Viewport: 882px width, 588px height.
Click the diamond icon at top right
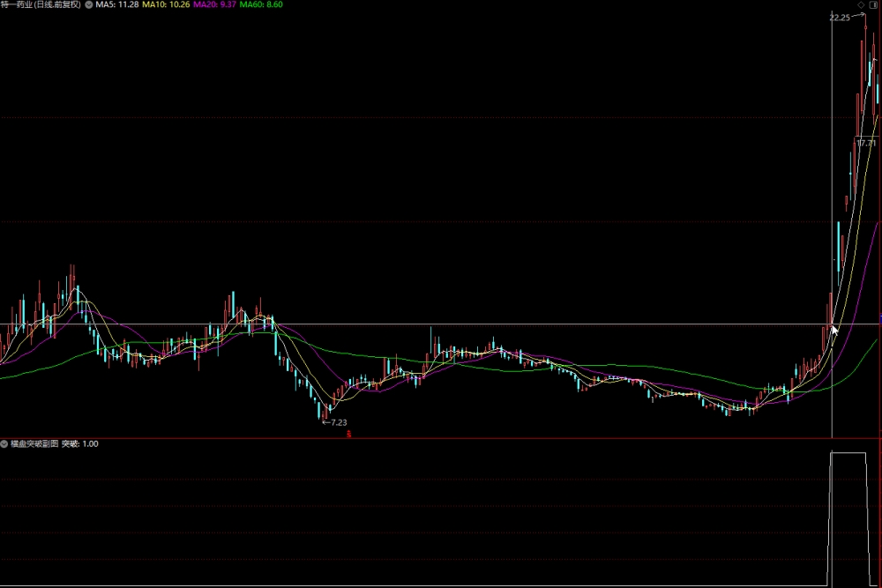coord(861,4)
